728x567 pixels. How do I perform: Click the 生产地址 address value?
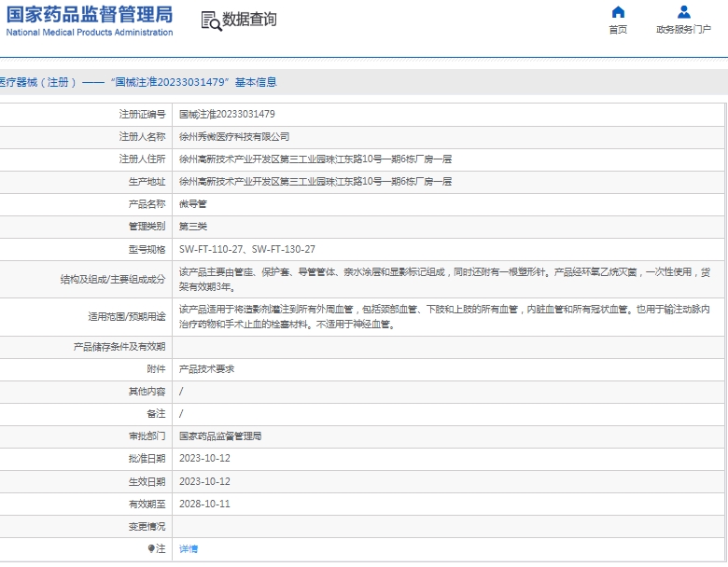point(315,182)
